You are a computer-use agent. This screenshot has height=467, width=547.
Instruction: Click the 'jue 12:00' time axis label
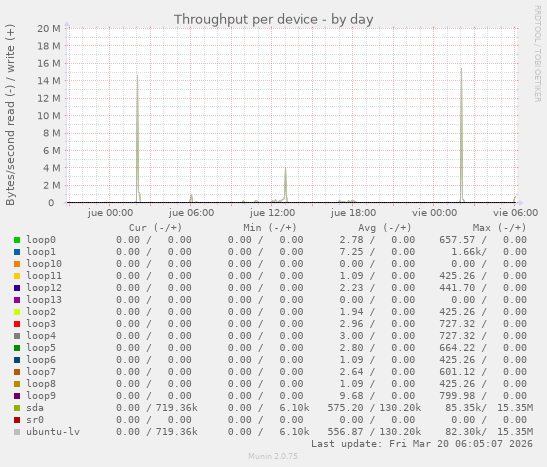(x=272, y=213)
